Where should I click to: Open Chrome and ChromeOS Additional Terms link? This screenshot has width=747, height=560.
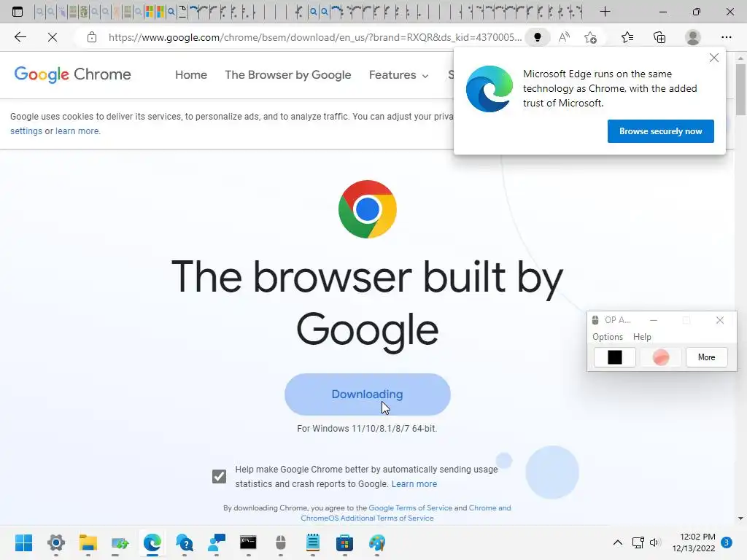coord(406,513)
